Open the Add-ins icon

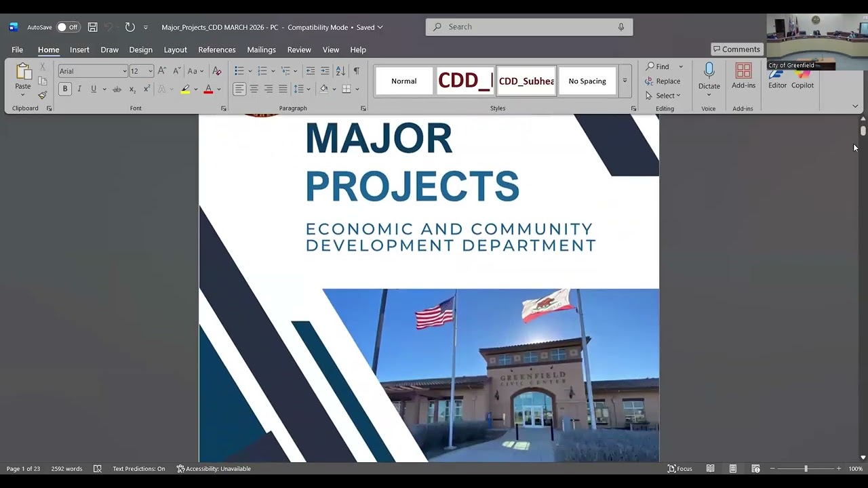(x=743, y=71)
